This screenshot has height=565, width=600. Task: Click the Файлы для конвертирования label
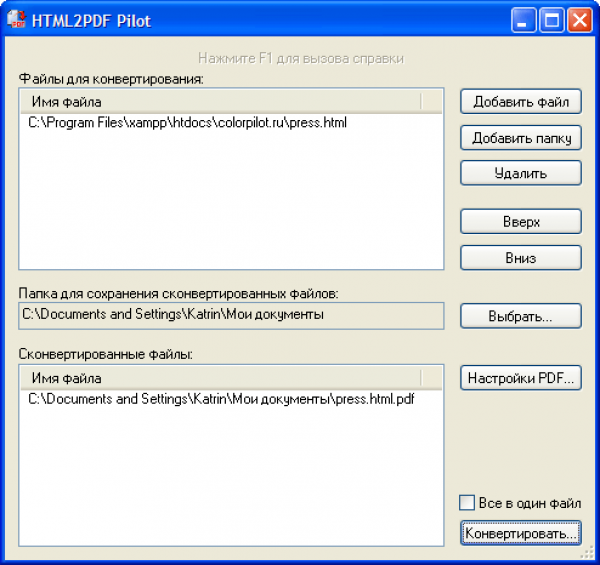tap(111, 79)
